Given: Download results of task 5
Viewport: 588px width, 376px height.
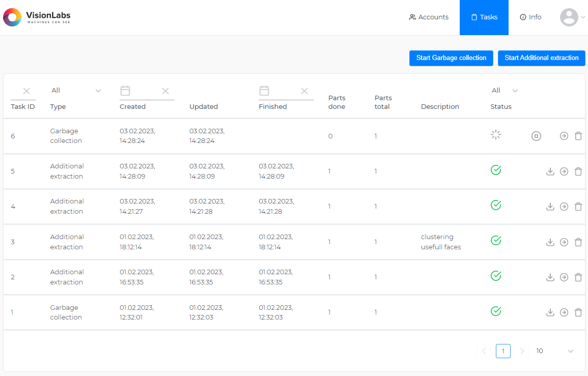Looking at the screenshot, I should 550,171.
